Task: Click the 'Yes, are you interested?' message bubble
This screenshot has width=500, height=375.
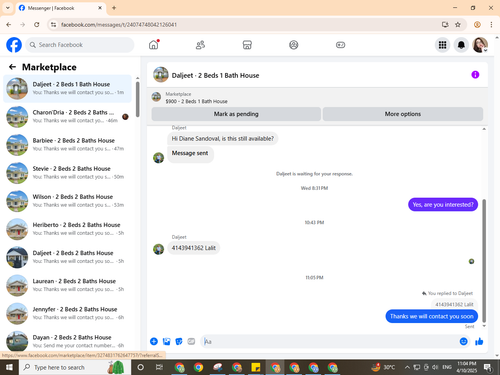Action: click(443, 205)
